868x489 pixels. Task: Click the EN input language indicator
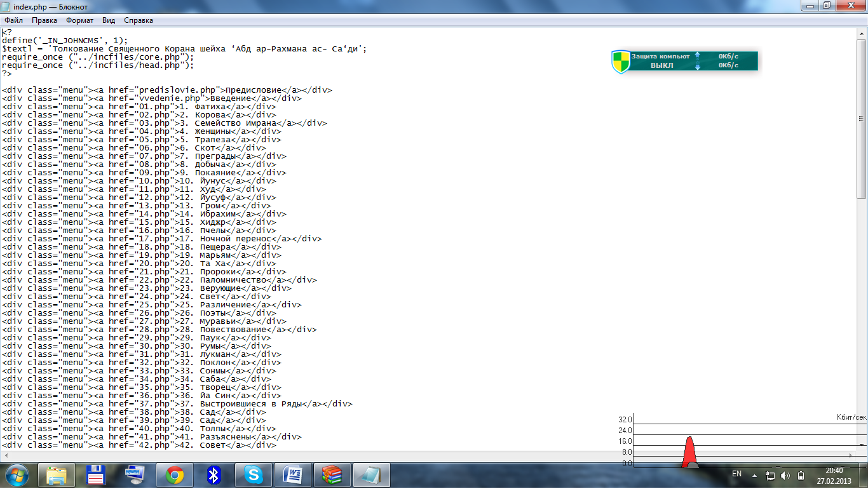(x=737, y=474)
